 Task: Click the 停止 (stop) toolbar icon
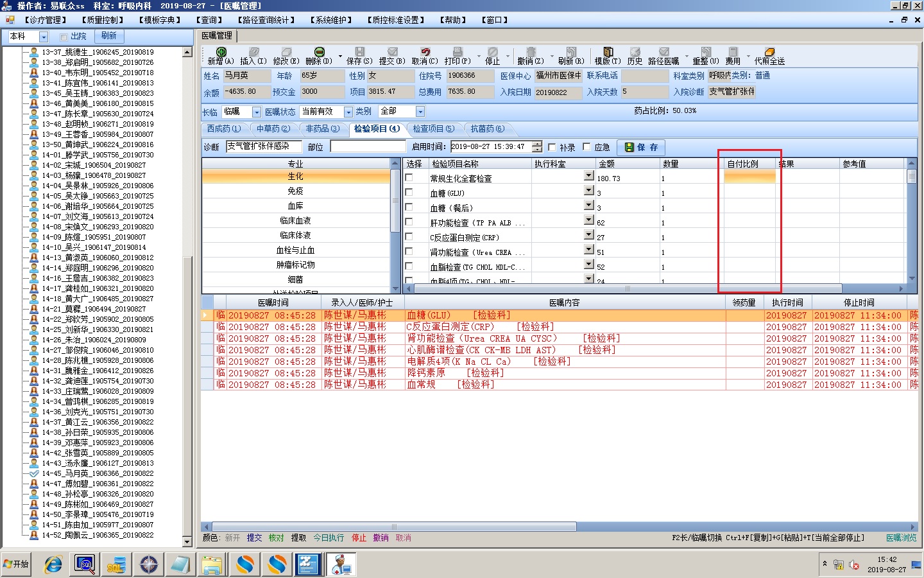[x=492, y=52]
